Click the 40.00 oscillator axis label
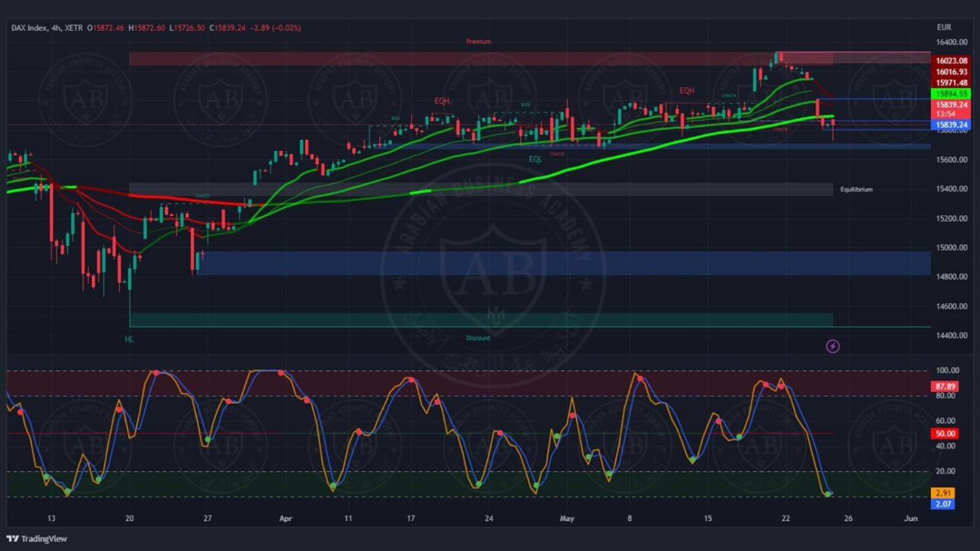The image size is (980, 551). click(x=945, y=447)
